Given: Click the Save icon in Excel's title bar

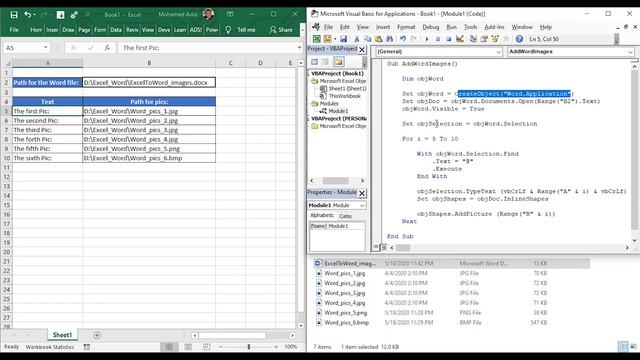Looking at the screenshot, I should 14,15.
